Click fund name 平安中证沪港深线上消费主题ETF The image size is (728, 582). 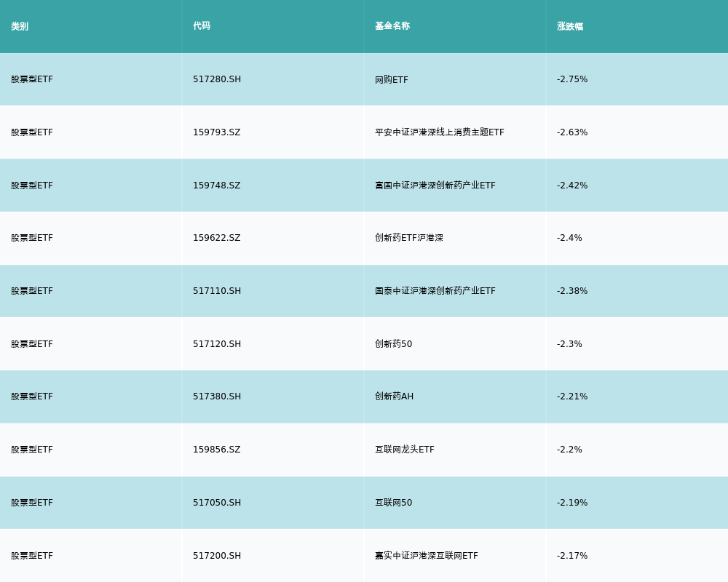pyautogui.click(x=439, y=132)
